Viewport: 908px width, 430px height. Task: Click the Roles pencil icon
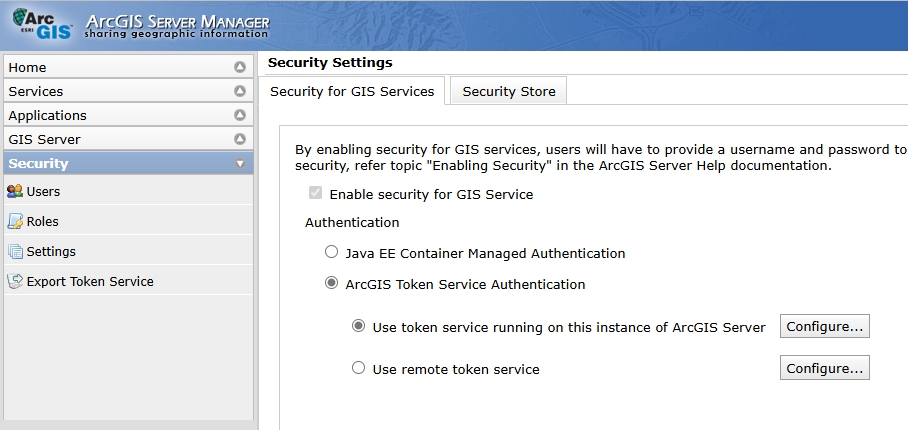pyautogui.click(x=15, y=222)
